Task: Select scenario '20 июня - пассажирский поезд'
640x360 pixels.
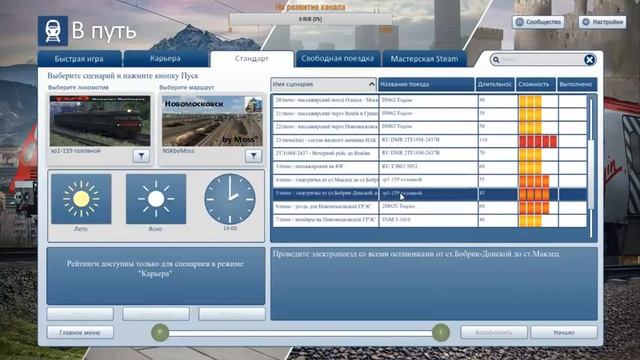Action: (x=326, y=100)
